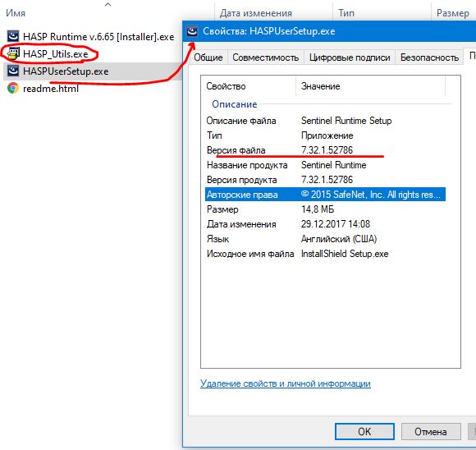476x450 pixels.
Task: Switch to the Безопасность tab
Action: pyautogui.click(x=429, y=57)
